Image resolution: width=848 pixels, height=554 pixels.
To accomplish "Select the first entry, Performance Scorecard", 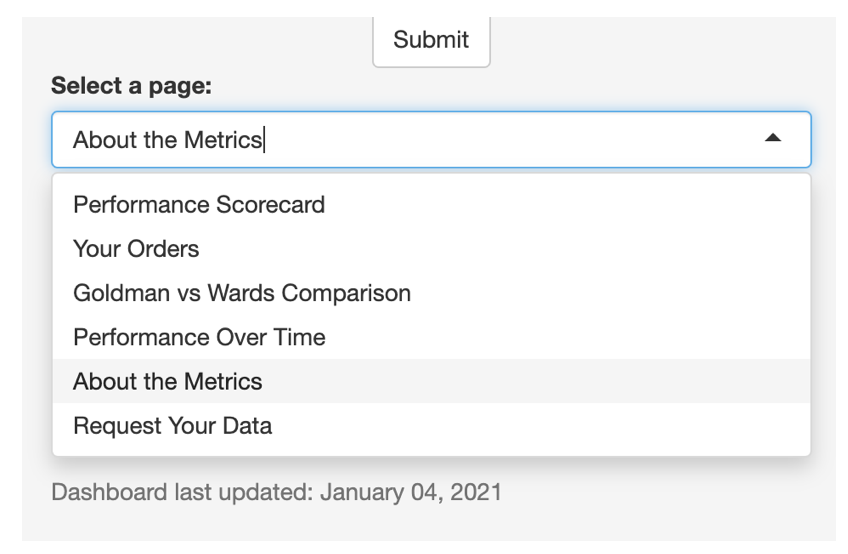I will (431, 205).
